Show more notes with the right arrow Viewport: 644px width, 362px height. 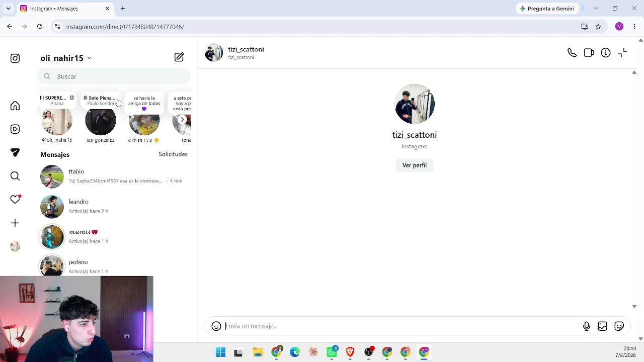click(x=182, y=120)
